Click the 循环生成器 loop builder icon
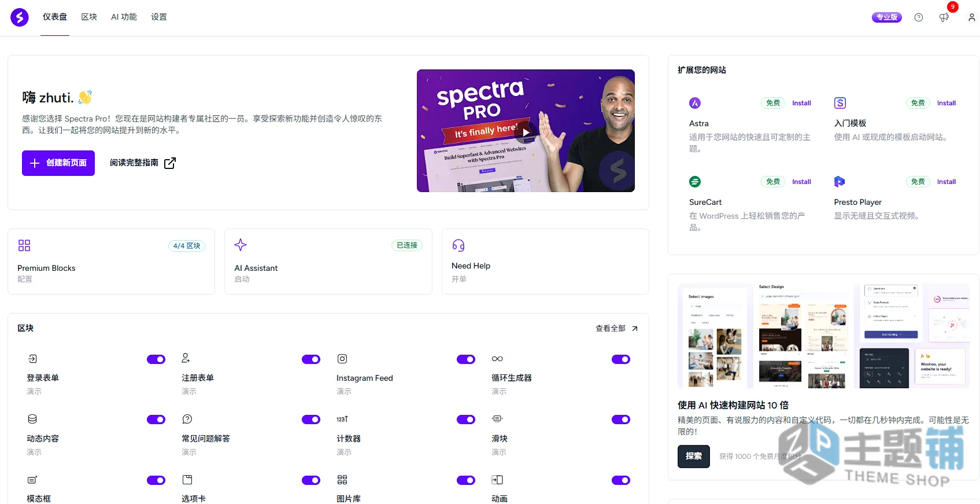This screenshot has width=980, height=504. pos(497,359)
